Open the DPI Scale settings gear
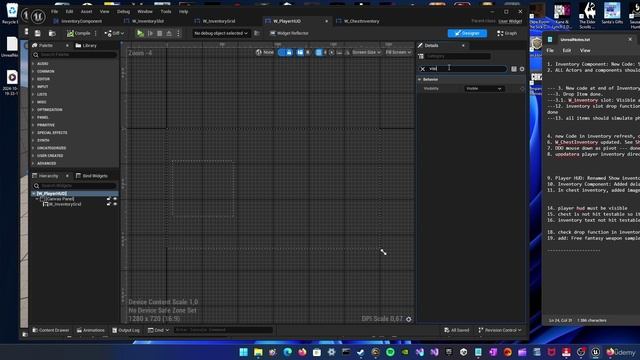 (x=409, y=319)
